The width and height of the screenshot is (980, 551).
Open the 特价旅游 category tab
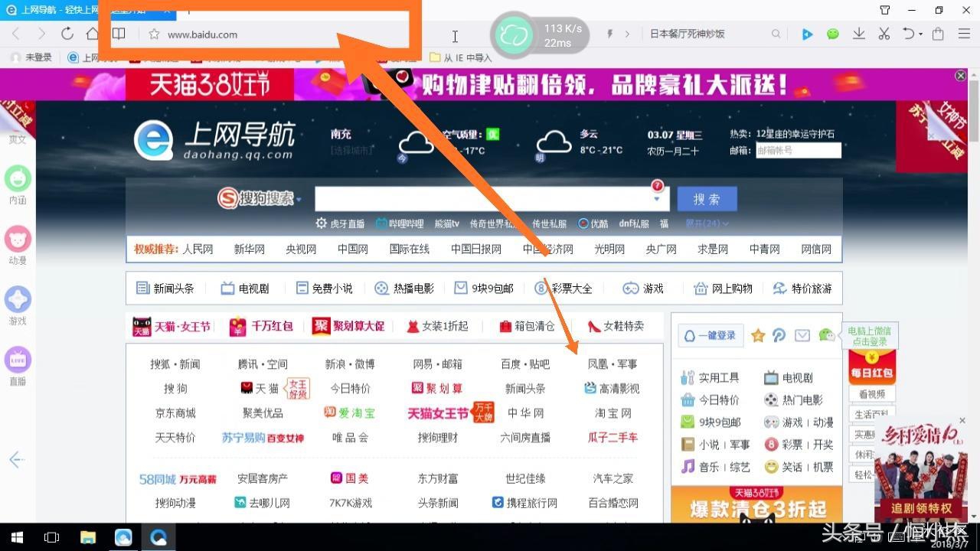[x=802, y=289]
